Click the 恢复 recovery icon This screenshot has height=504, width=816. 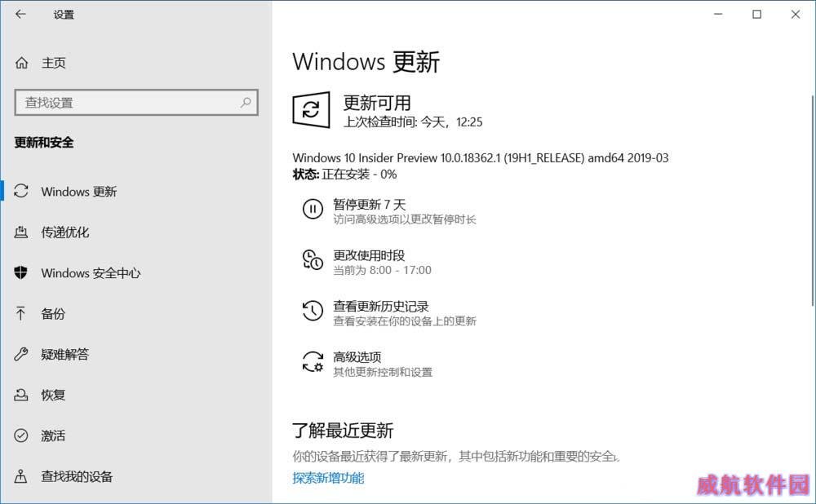pos(21,395)
